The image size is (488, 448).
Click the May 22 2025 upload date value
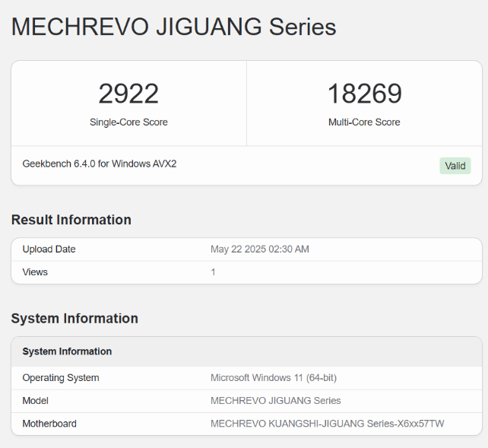[259, 249]
